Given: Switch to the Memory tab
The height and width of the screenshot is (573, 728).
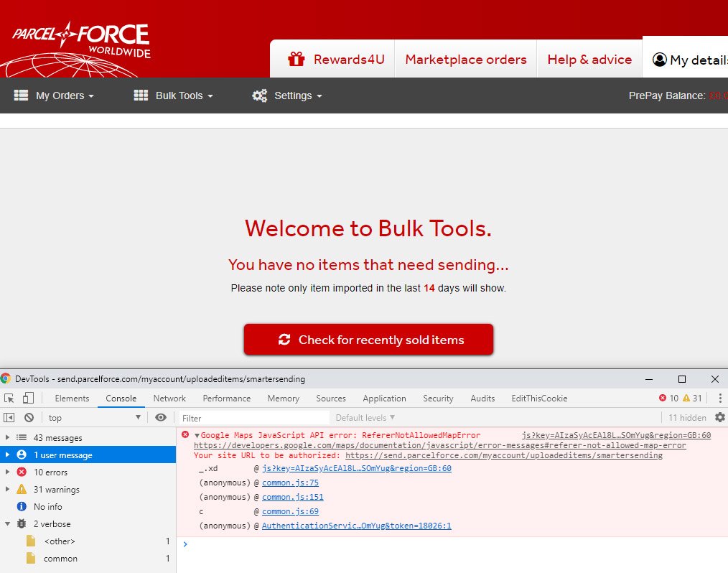Looking at the screenshot, I should [283, 399].
